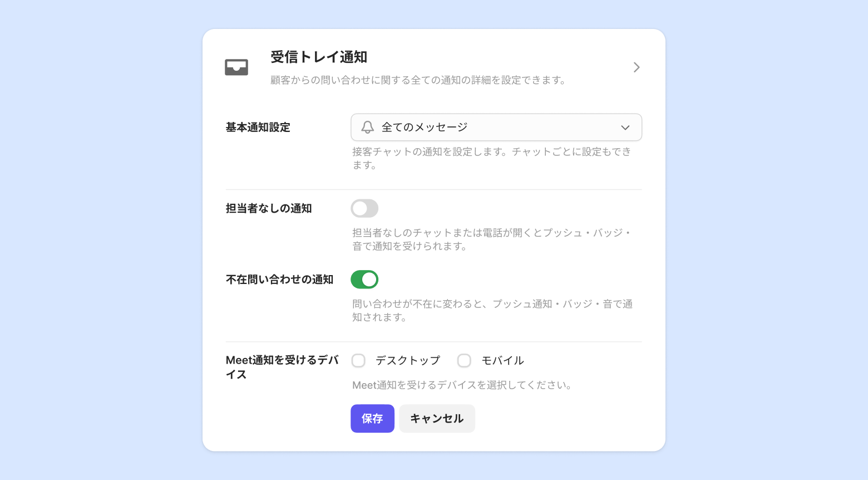Image resolution: width=868 pixels, height=480 pixels.
Task: Click the inbox tray icon in header
Action: point(236,67)
